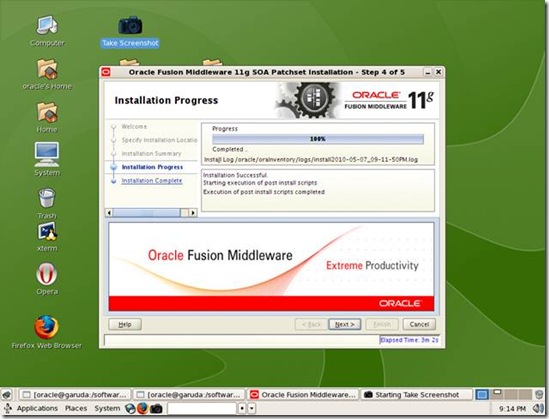549x419 pixels.
Task: Select the highlighted blue workspace in the switcher
Action: pyautogui.click(x=482, y=394)
